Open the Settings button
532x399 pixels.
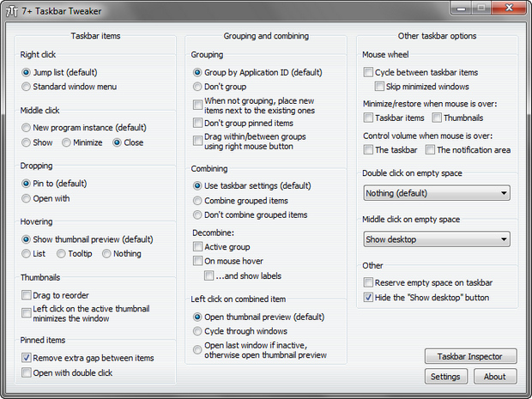coord(446,377)
